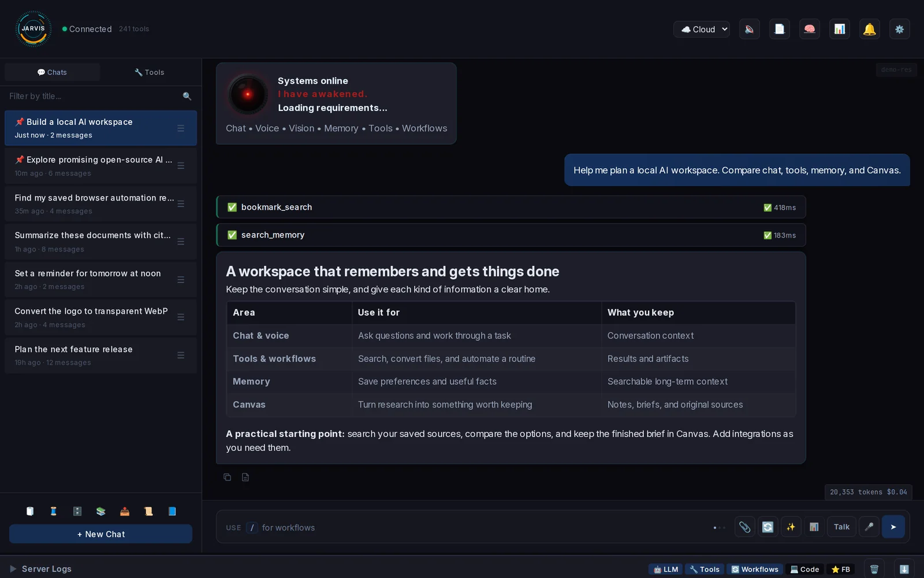Screen dimensions: 924x578
Task: Open menu for Build a local AI workspace chat
Action: 181,128
